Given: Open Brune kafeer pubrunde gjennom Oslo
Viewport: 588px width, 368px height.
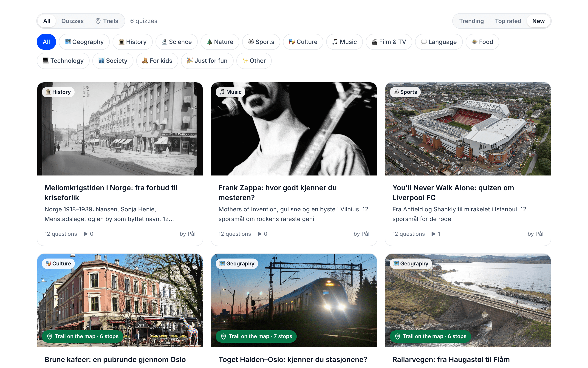Looking at the screenshot, I should point(115,359).
